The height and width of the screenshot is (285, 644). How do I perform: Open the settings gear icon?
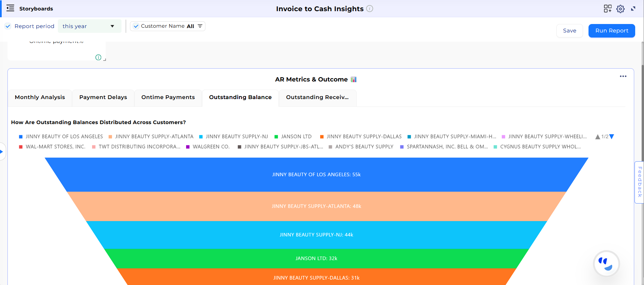click(620, 9)
